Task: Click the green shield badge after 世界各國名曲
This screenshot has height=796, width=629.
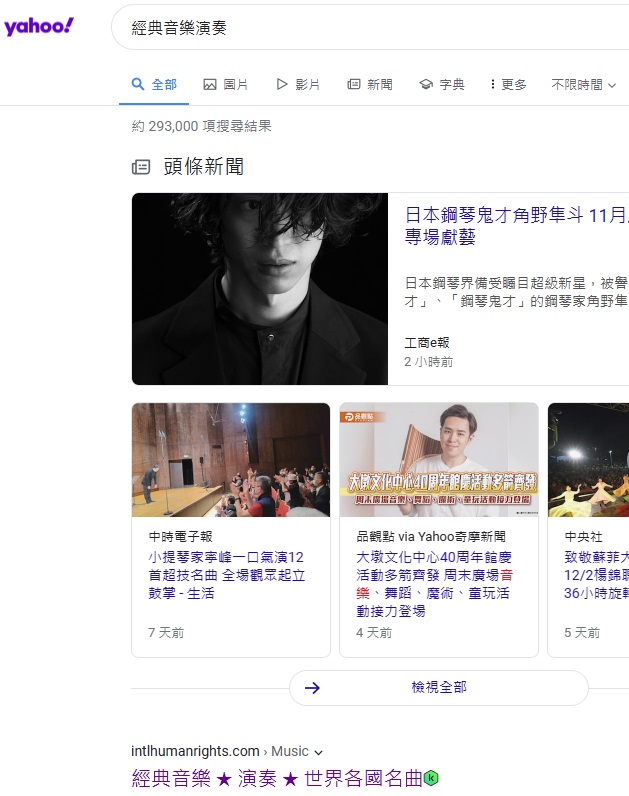Action: (x=432, y=778)
